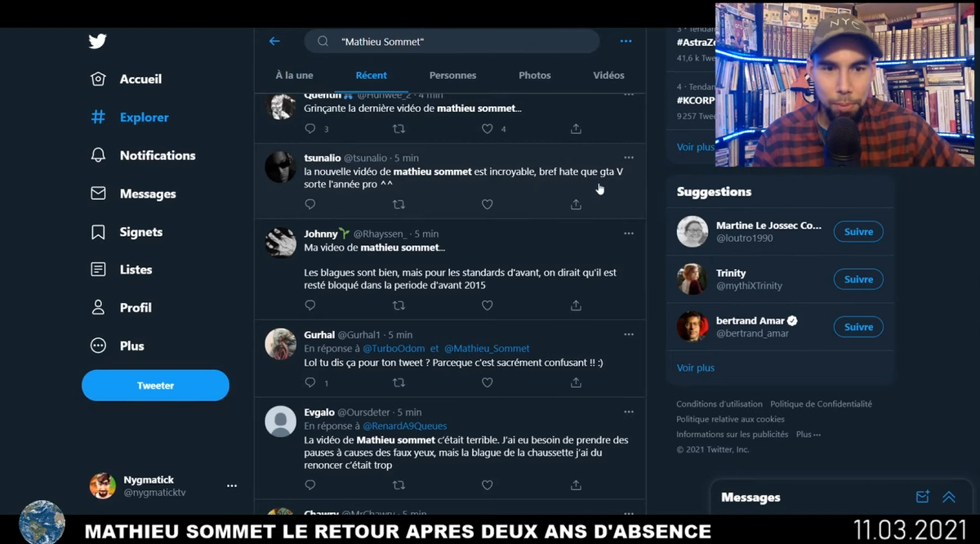Click the Tweeter compose button
This screenshot has width=980, height=544.
[x=155, y=386]
